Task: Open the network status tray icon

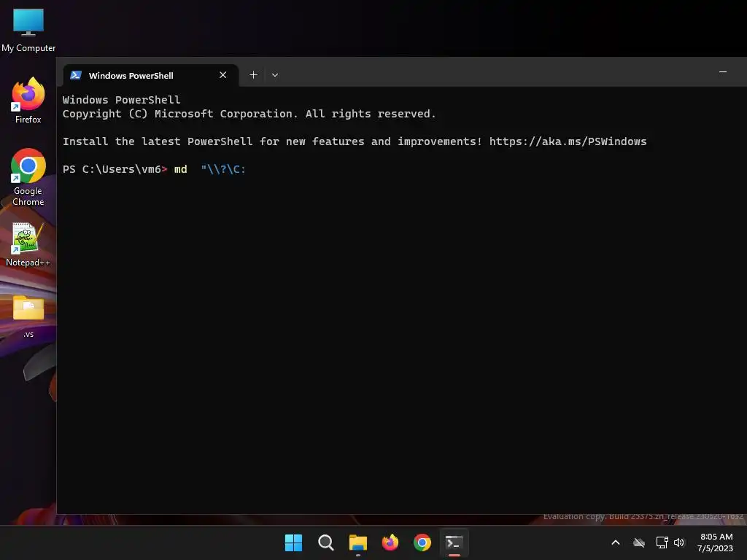Action: click(662, 542)
